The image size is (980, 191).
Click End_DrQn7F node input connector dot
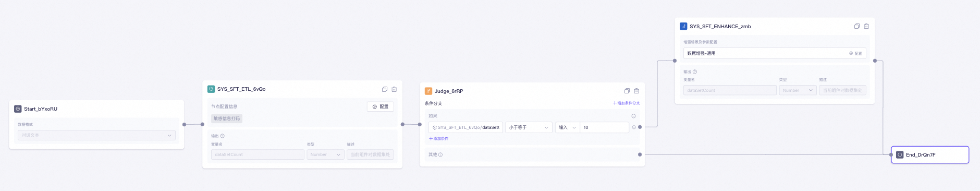pyautogui.click(x=891, y=154)
